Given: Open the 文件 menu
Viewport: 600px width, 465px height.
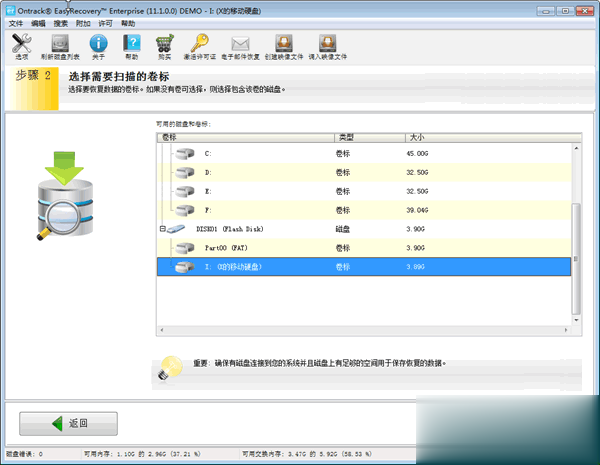Looking at the screenshot, I should pyautogui.click(x=16, y=24).
